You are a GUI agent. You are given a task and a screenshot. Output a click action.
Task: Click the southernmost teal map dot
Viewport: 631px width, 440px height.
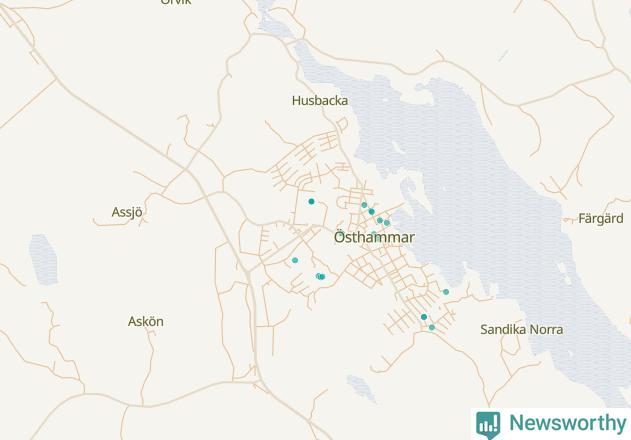[432, 328]
